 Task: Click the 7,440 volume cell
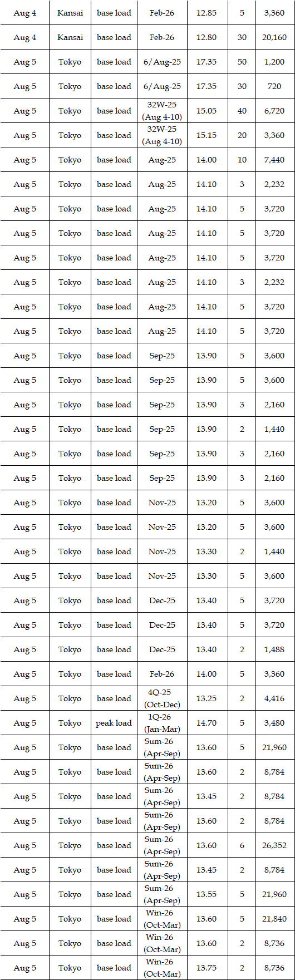274,160
